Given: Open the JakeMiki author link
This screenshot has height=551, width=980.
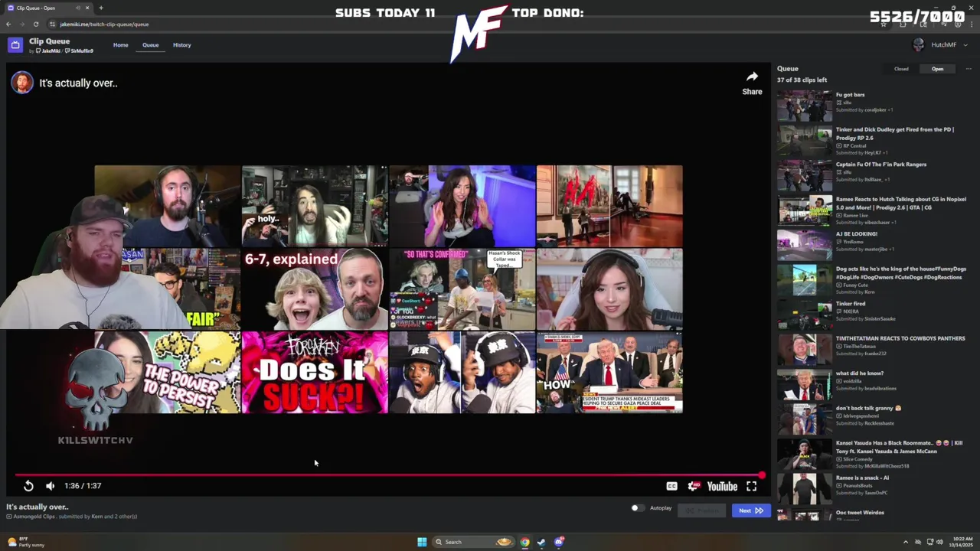Looking at the screenshot, I should tap(48, 51).
